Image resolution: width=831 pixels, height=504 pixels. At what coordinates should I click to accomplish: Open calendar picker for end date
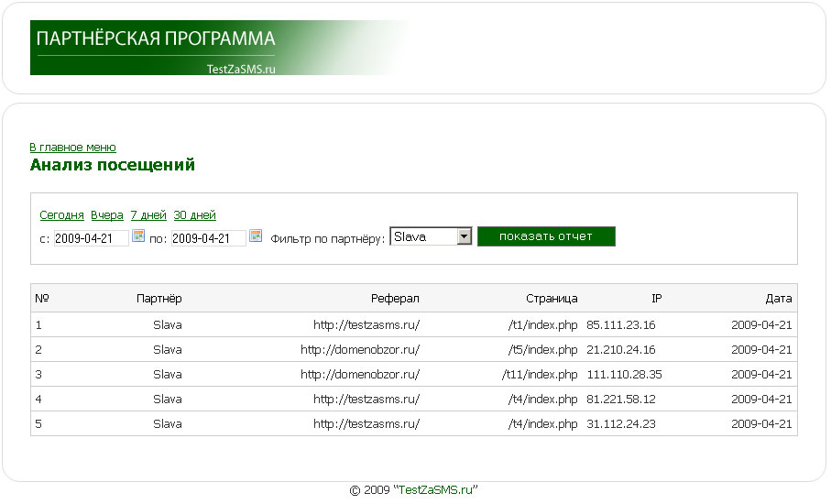(x=256, y=236)
